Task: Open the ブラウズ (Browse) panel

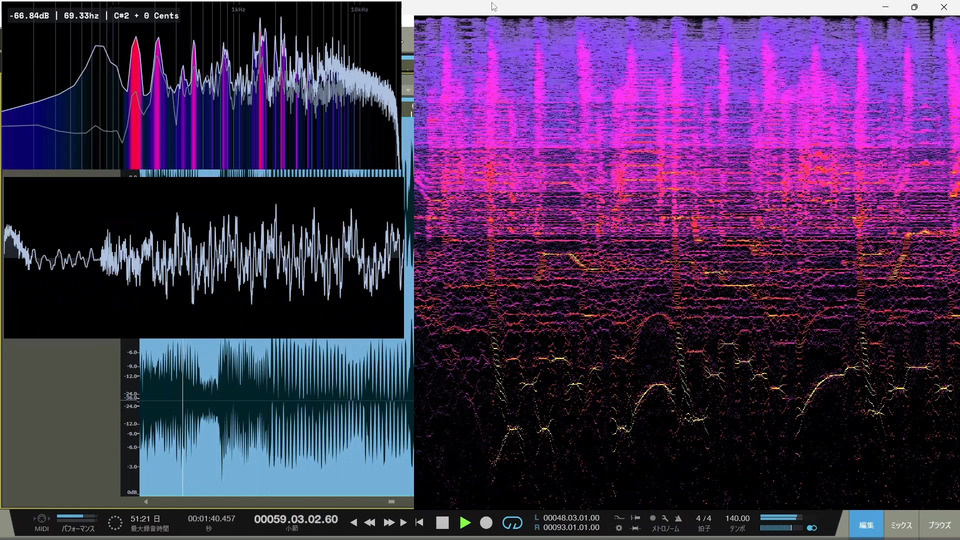Action: coord(938,524)
